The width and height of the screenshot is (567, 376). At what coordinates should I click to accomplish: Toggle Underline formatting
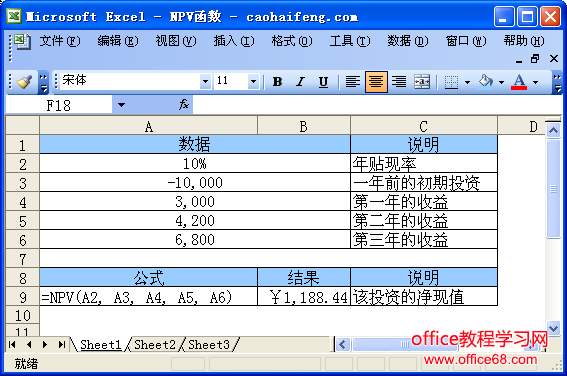point(323,82)
